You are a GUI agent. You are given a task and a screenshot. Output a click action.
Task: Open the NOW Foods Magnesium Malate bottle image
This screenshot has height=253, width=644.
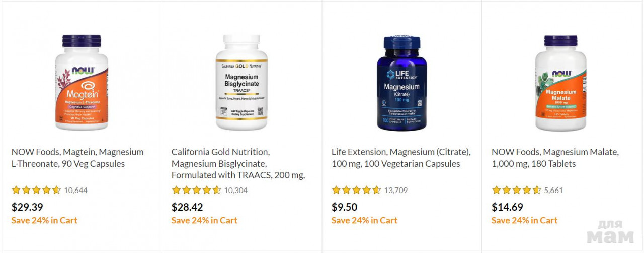(560, 83)
